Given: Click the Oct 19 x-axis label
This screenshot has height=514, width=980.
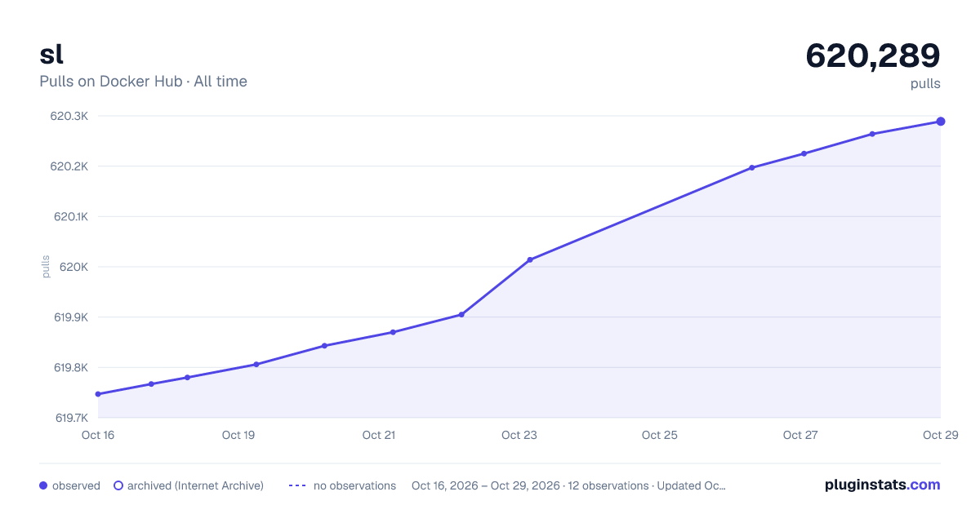Looking at the screenshot, I should (x=238, y=435).
